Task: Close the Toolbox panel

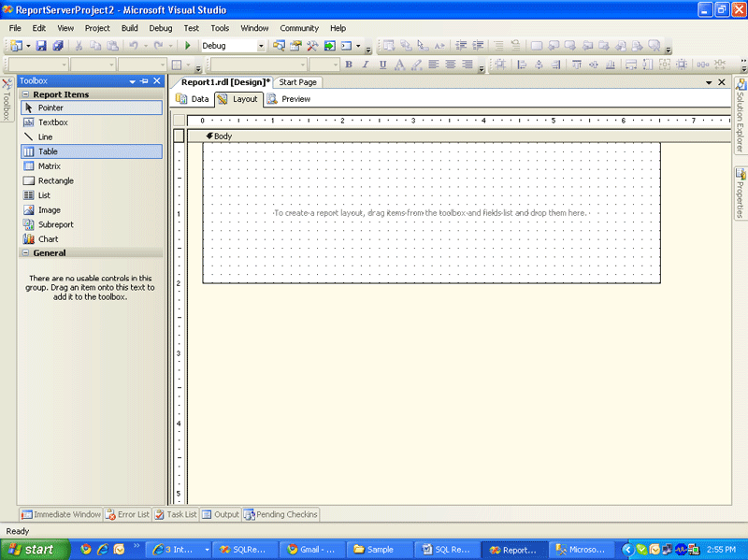Action: pyautogui.click(x=157, y=81)
